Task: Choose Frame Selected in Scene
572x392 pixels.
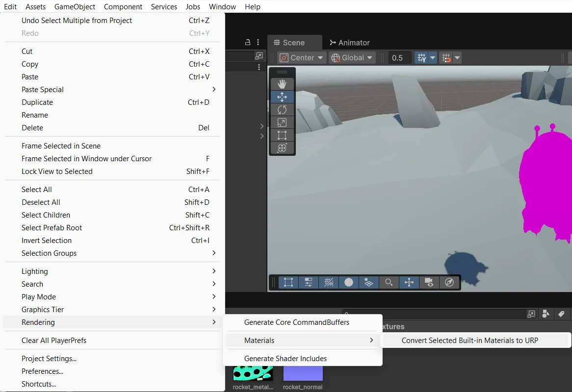Action: click(x=112, y=146)
